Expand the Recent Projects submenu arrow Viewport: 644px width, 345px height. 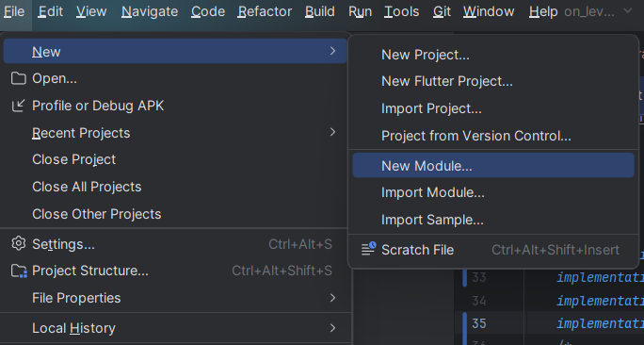tap(332, 132)
